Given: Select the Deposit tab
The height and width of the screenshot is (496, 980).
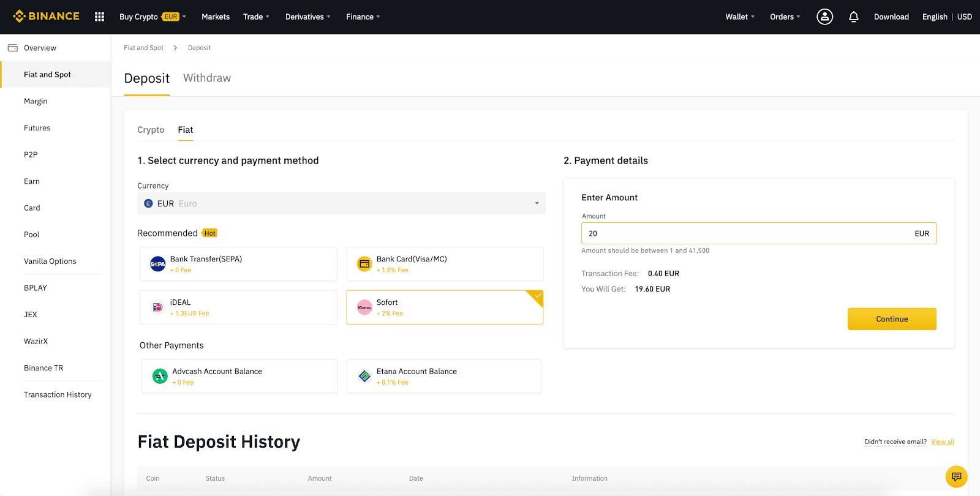Looking at the screenshot, I should pos(146,78).
